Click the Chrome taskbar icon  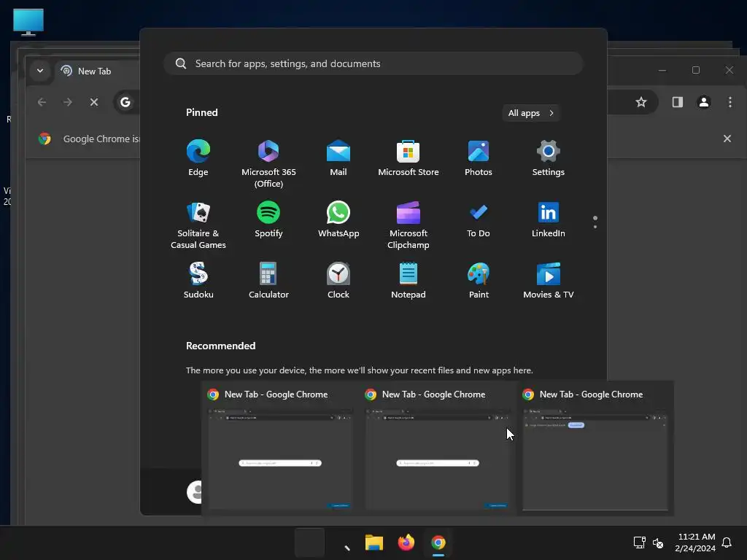438,542
